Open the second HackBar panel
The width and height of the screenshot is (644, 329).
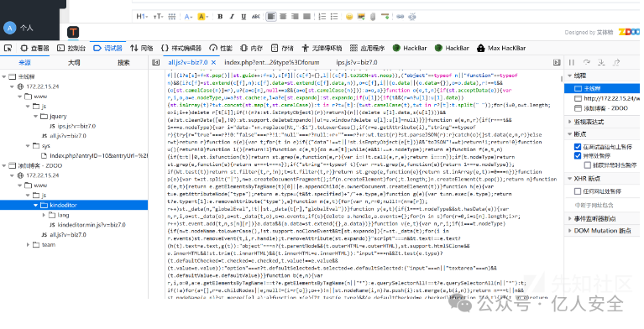(x=452, y=48)
